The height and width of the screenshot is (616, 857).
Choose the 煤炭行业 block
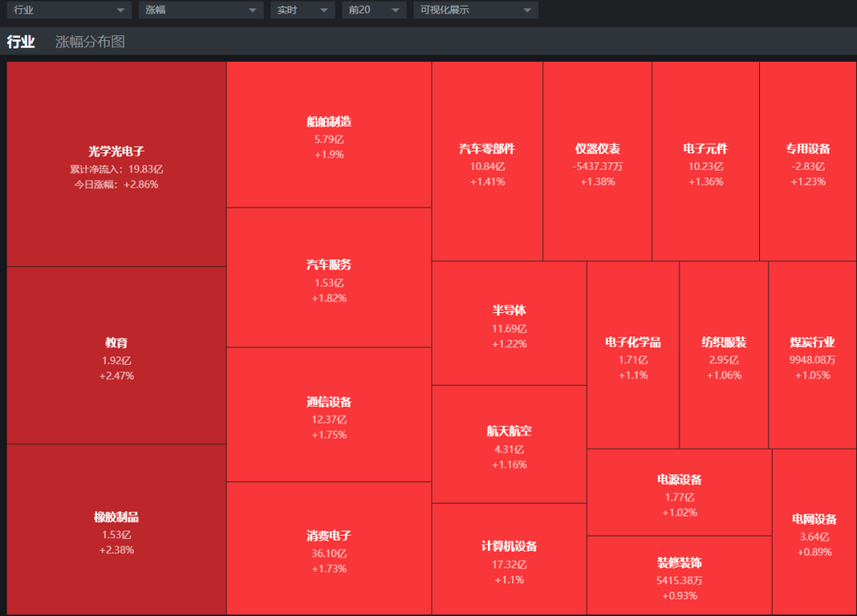pyautogui.click(x=813, y=355)
